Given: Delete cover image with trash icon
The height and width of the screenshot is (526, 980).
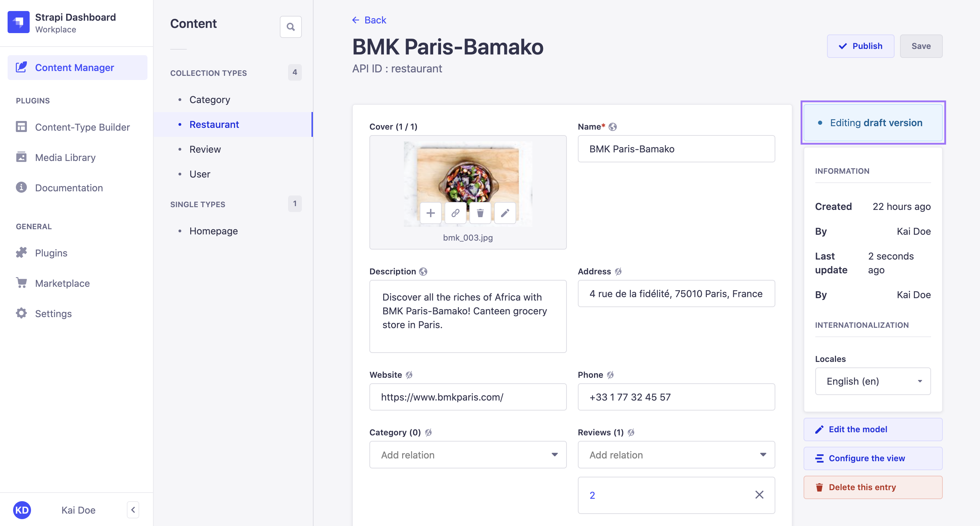Looking at the screenshot, I should pyautogui.click(x=480, y=213).
